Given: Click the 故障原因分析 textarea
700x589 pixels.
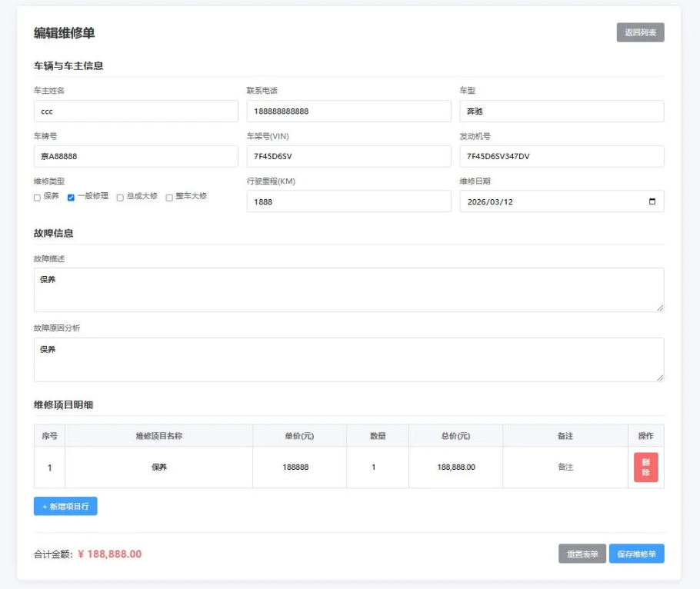Looking at the screenshot, I should pos(348,360).
